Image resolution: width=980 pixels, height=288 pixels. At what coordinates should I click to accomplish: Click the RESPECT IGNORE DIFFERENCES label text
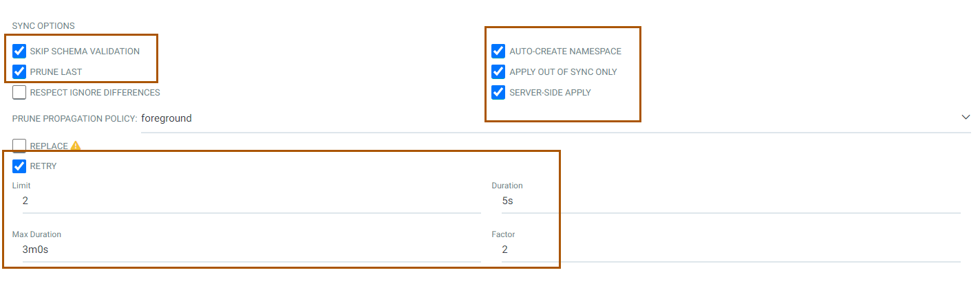[x=95, y=92]
